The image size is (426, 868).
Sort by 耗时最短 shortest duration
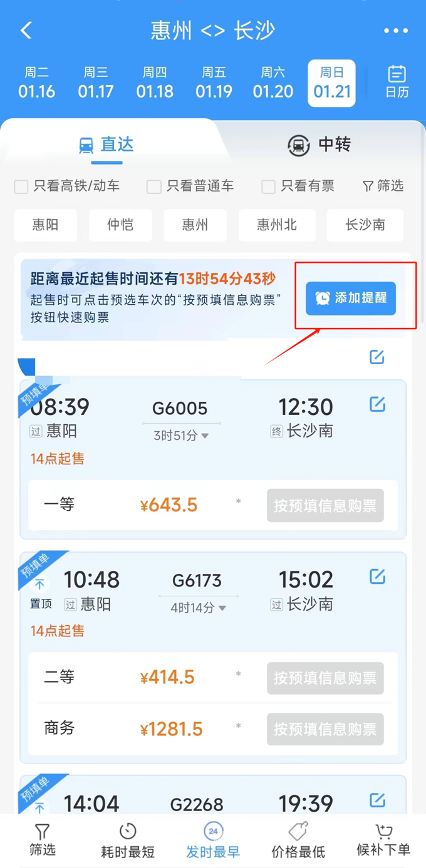128,840
